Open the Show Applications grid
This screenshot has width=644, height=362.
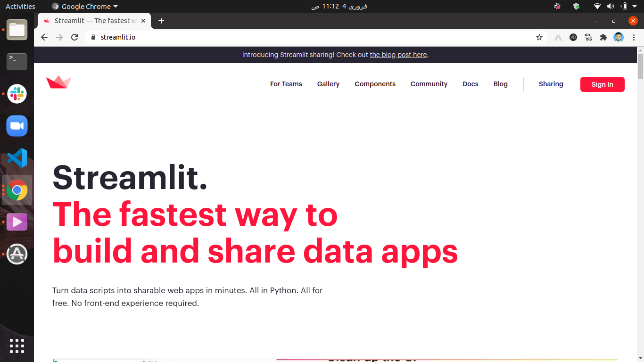pyautogui.click(x=17, y=346)
